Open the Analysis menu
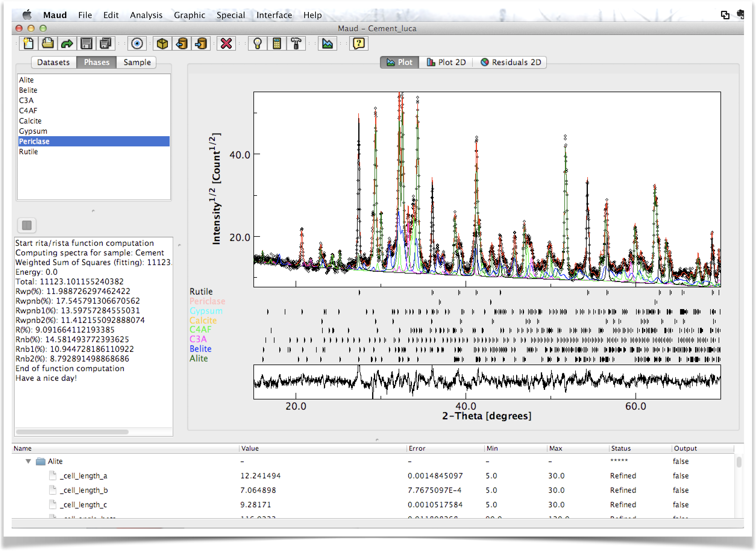Viewport: 756px width, 551px height. 146,15
